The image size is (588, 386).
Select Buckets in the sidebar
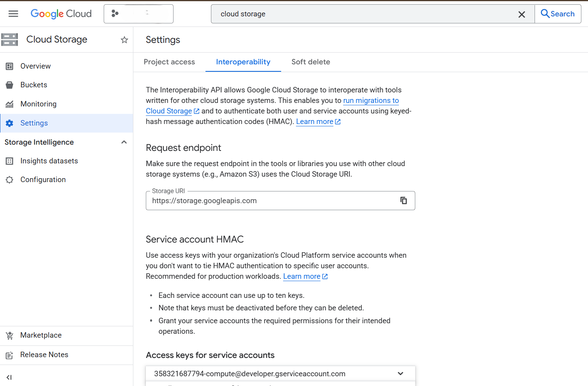pyautogui.click(x=34, y=85)
